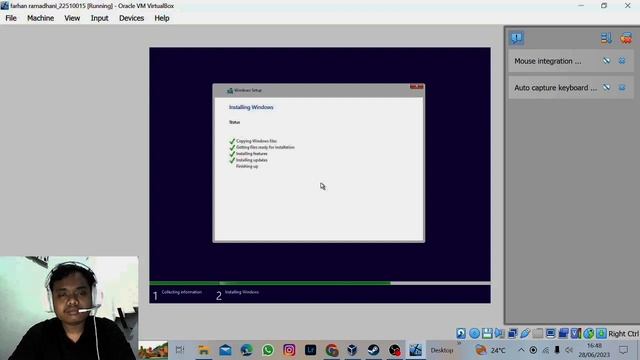Click the green installation progress bar
The height and width of the screenshot is (360, 640).
pos(270,283)
